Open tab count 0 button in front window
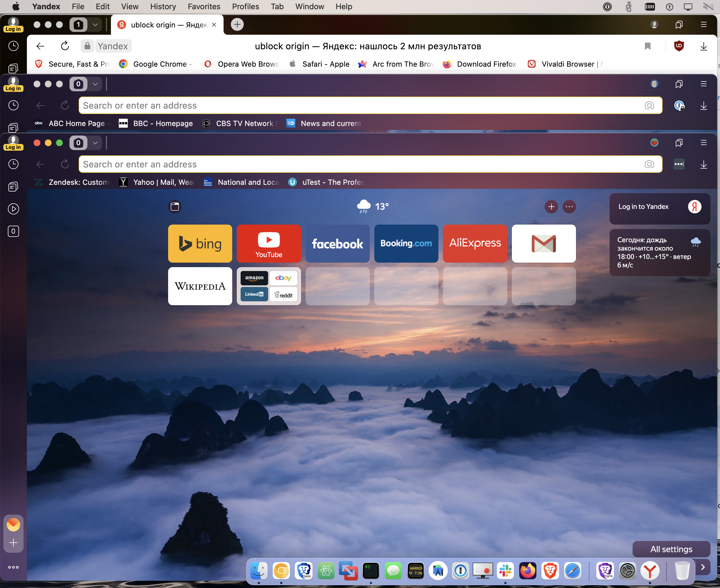The height and width of the screenshot is (588, 720). coord(78,143)
